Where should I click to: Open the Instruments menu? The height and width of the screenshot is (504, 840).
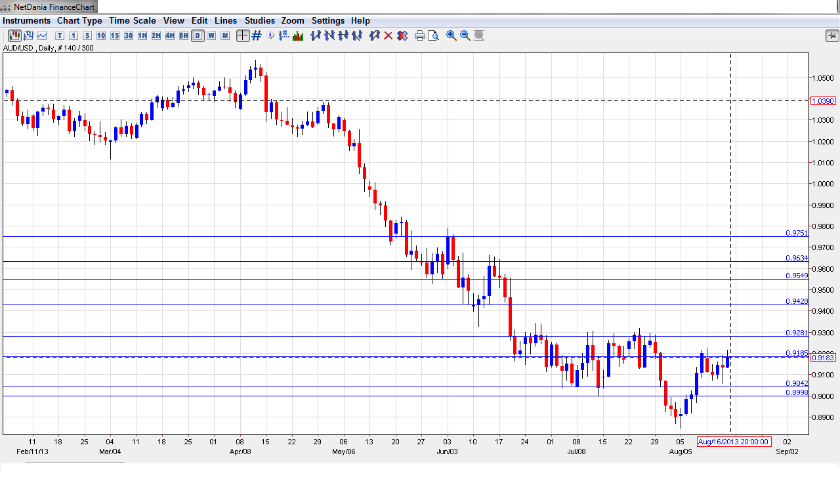coord(26,20)
